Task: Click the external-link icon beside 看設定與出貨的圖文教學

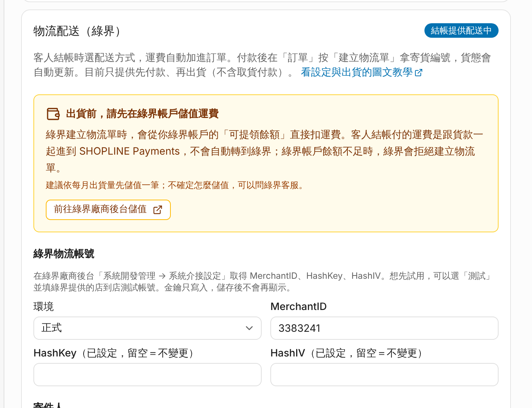Action: [419, 73]
